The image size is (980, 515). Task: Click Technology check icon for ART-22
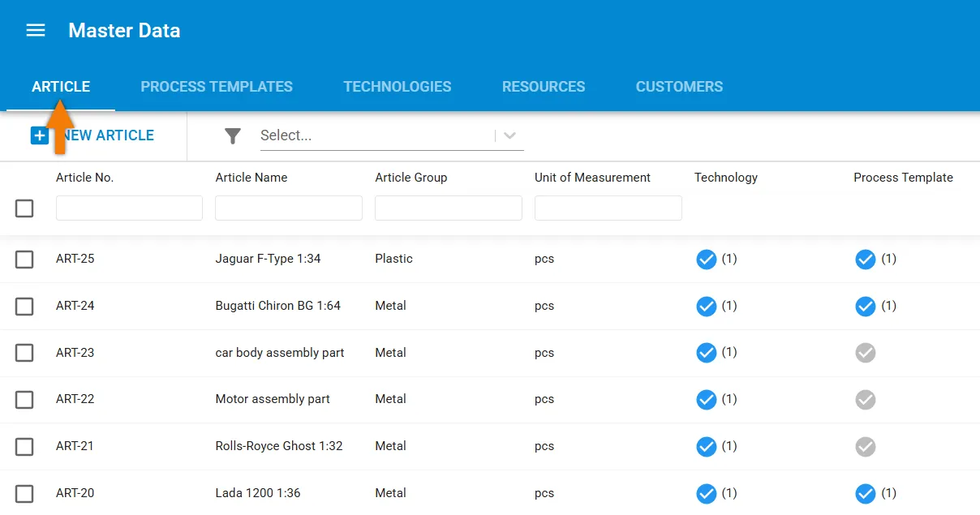[x=707, y=400]
